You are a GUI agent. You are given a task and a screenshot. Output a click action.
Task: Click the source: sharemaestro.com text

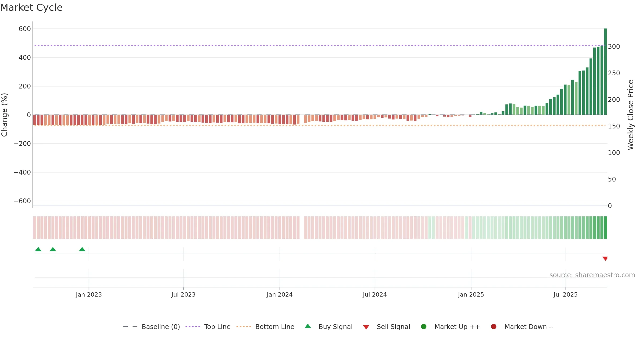[x=592, y=275]
